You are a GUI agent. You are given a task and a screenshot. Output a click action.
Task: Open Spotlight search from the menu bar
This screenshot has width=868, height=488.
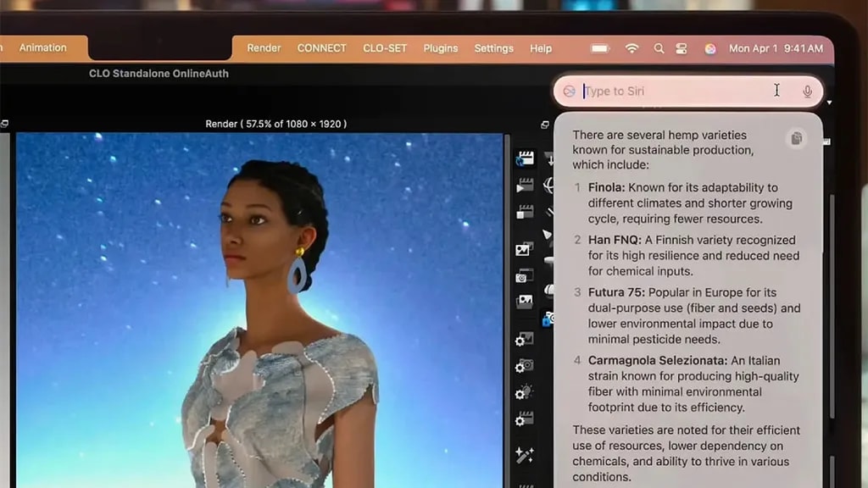[x=659, y=48]
